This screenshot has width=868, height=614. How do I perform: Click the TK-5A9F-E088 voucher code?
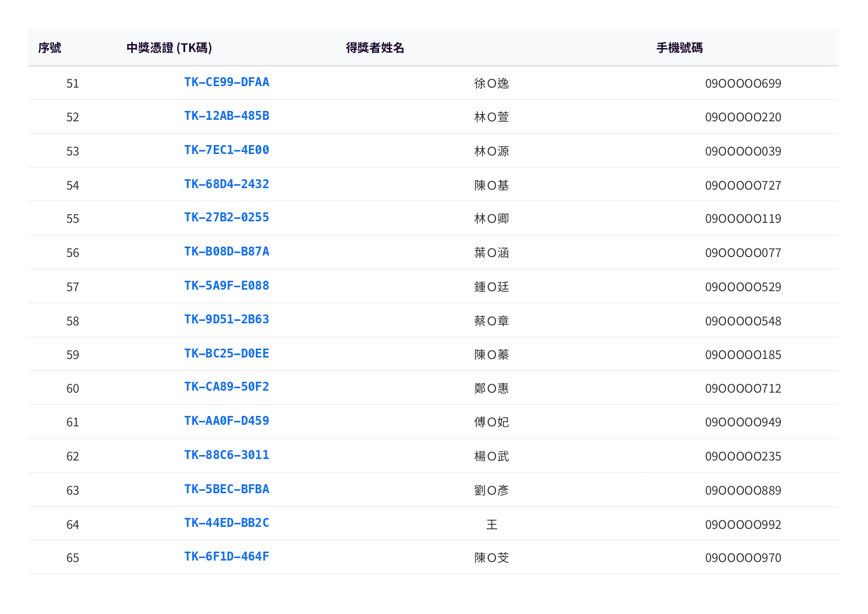point(227,286)
